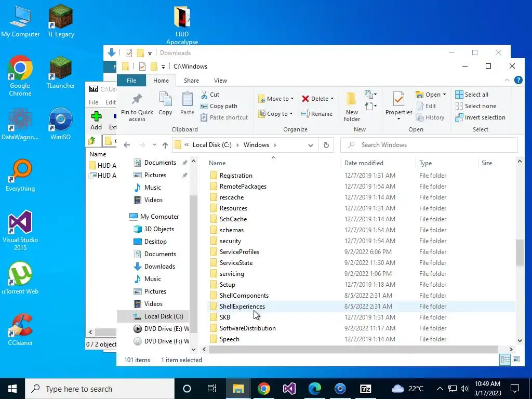Expand Properties dropdown arrow

398,119
